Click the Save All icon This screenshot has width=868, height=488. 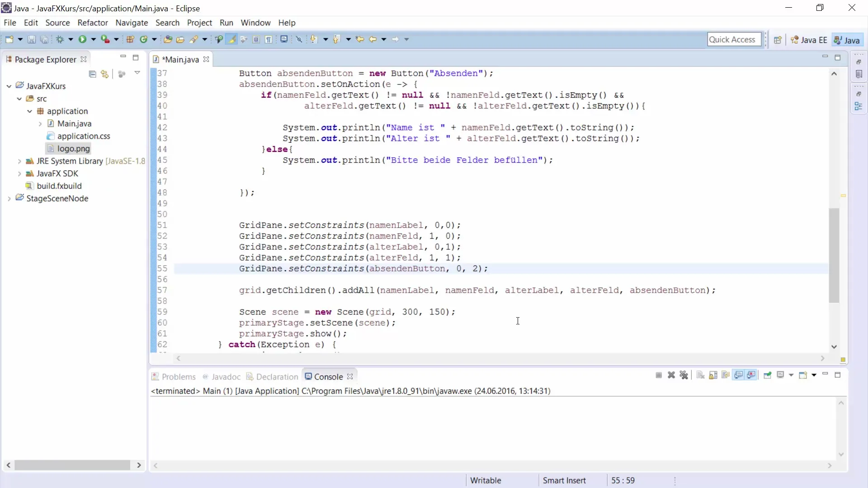point(44,39)
